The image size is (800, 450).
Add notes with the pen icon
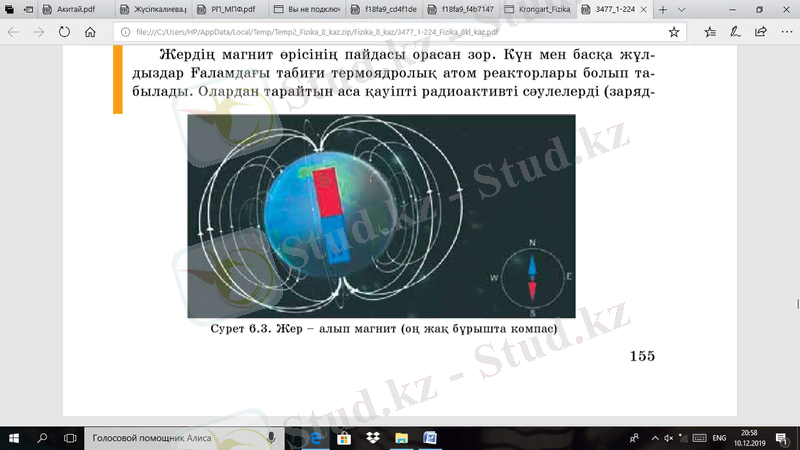point(735,32)
